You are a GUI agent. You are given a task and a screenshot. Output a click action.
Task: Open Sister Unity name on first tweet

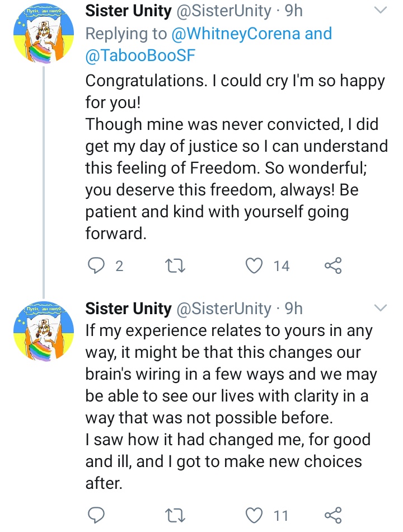coord(128,11)
